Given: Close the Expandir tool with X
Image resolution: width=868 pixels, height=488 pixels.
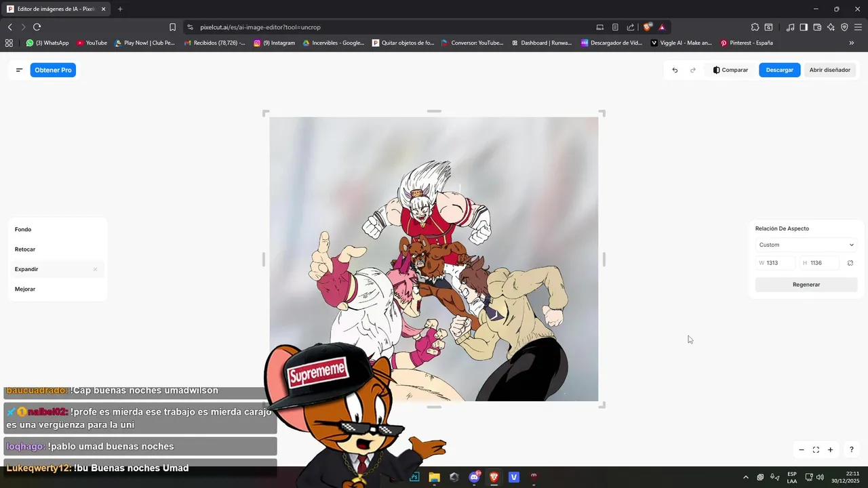Looking at the screenshot, I should (x=95, y=269).
